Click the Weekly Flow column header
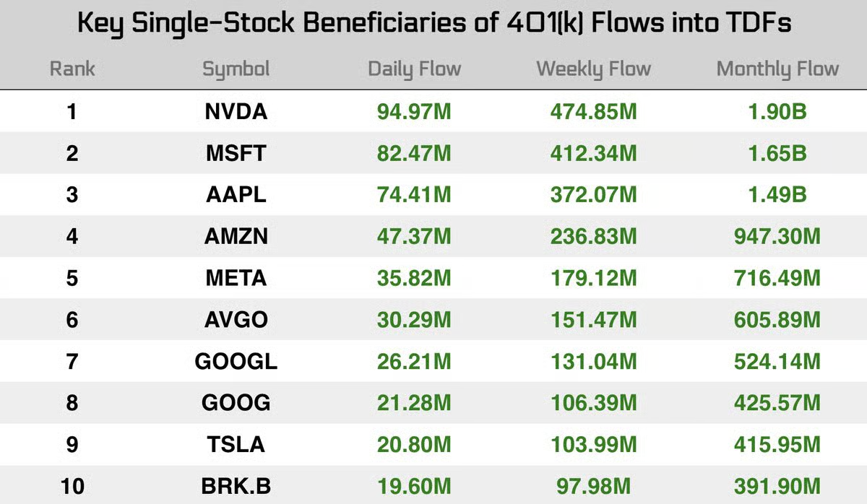Viewport: 867px width, 504px height. pyautogui.click(x=593, y=69)
